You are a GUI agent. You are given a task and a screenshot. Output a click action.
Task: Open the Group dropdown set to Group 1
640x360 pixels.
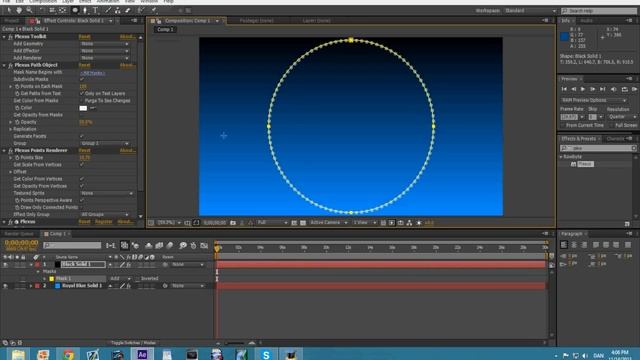click(104, 143)
